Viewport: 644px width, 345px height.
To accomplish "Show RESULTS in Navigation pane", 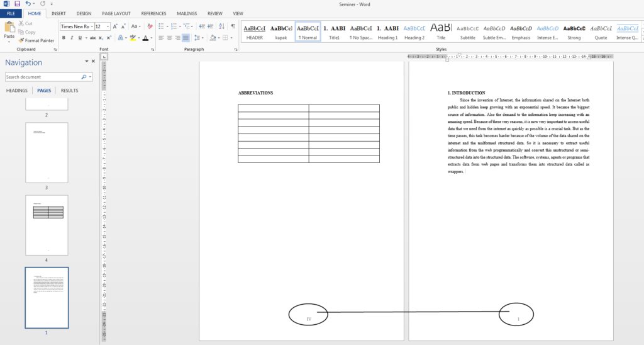I will pyautogui.click(x=69, y=91).
